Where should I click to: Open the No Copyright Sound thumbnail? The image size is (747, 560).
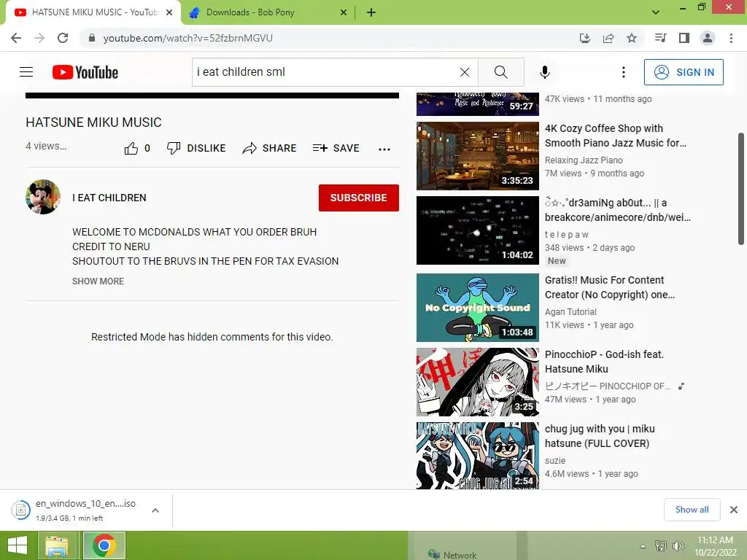(477, 308)
